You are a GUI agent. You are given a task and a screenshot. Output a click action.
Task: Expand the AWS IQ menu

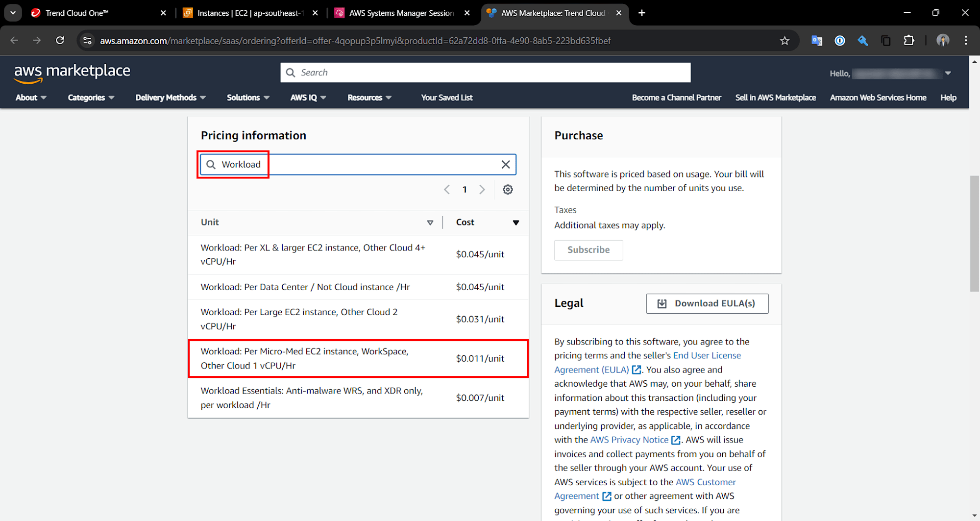[308, 98]
